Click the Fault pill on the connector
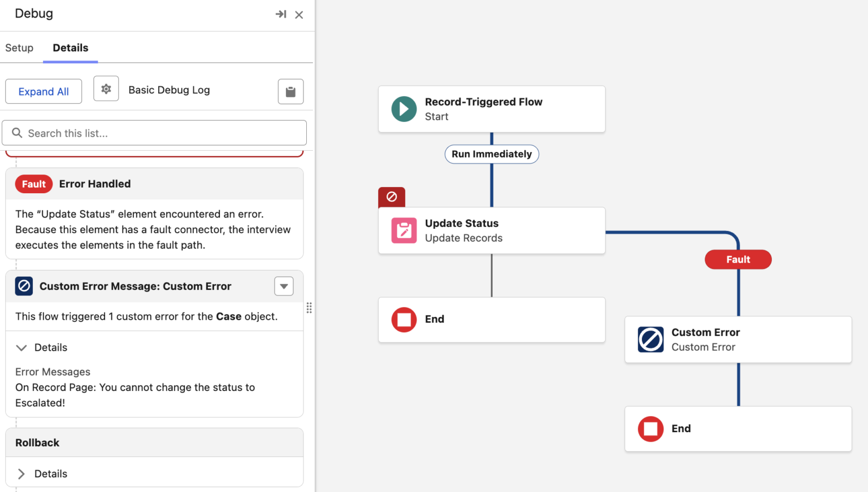 tap(738, 259)
